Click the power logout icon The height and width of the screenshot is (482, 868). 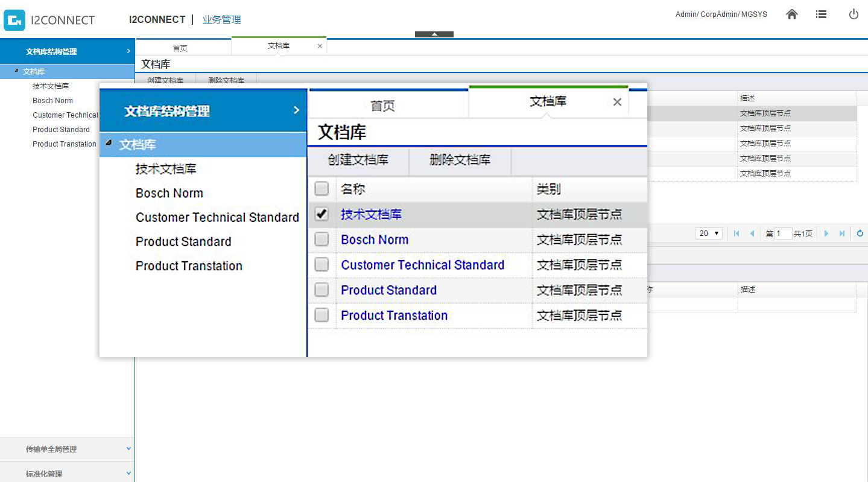click(x=854, y=14)
